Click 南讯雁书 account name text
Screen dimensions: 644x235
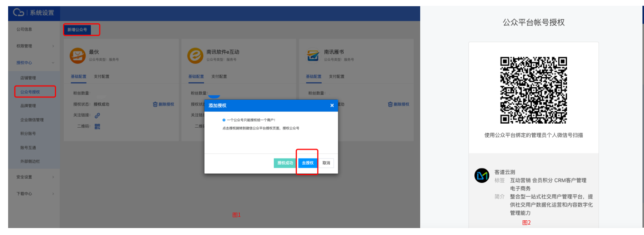click(334, 52)
